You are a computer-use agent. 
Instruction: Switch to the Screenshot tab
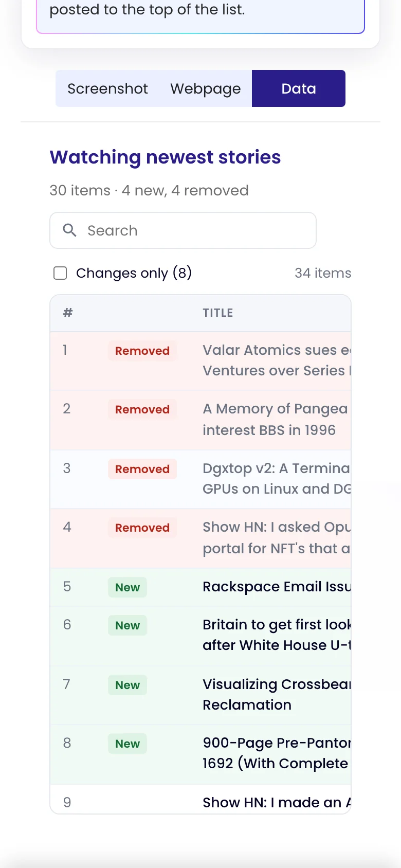pyautogui.click(x=107, y=88)
